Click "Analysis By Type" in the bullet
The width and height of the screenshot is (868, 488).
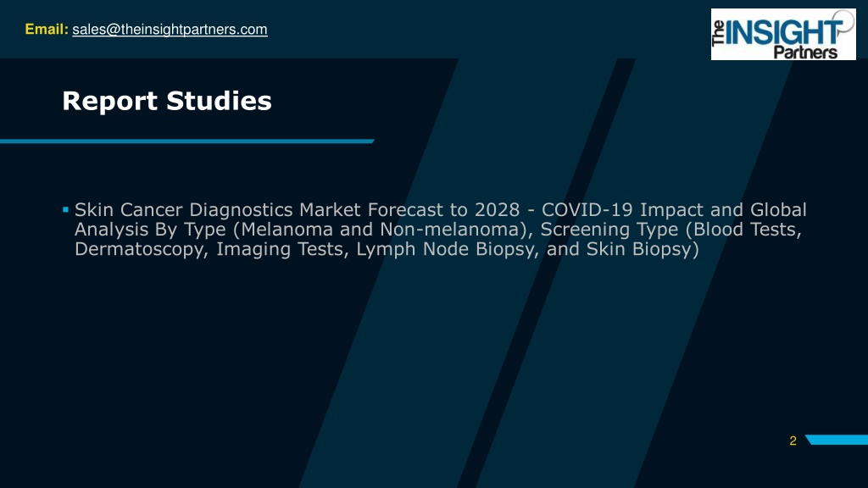point(150,230)
